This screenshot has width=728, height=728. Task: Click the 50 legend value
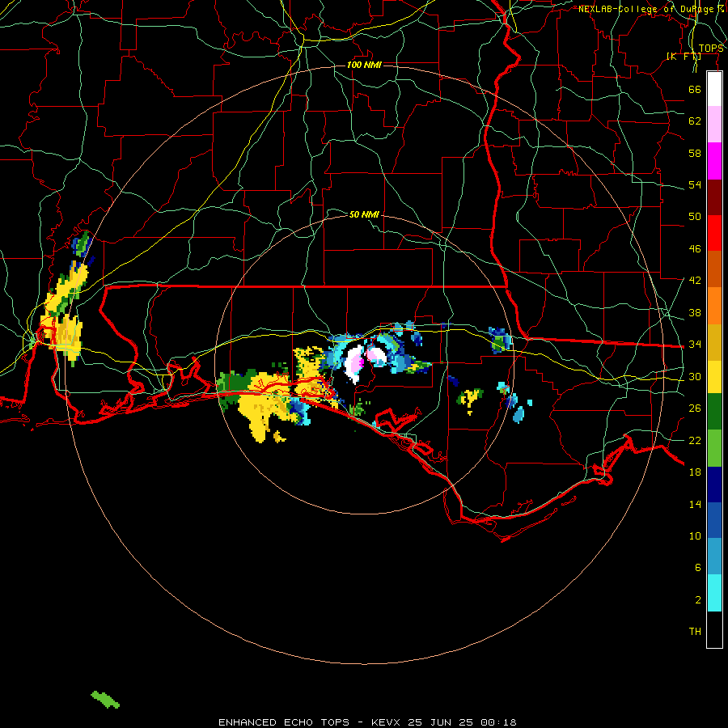coord(695,216)
